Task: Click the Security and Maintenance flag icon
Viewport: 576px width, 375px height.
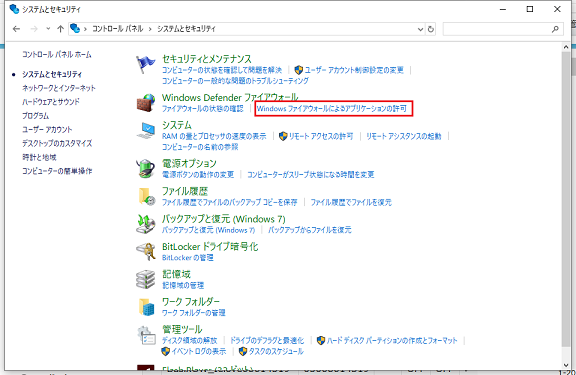Action: click(145, 64)
